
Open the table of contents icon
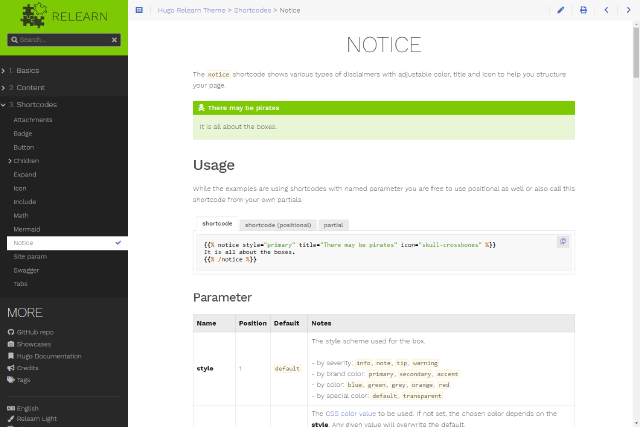139,10
